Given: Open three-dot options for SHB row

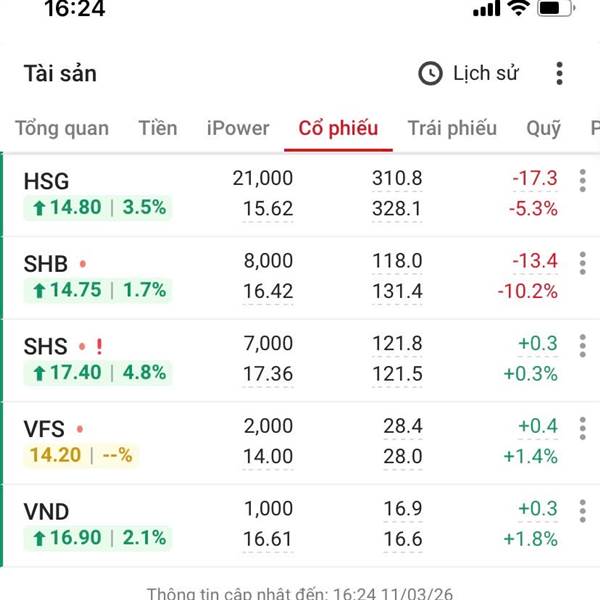Looking at the screenshot, I should 582,263.
